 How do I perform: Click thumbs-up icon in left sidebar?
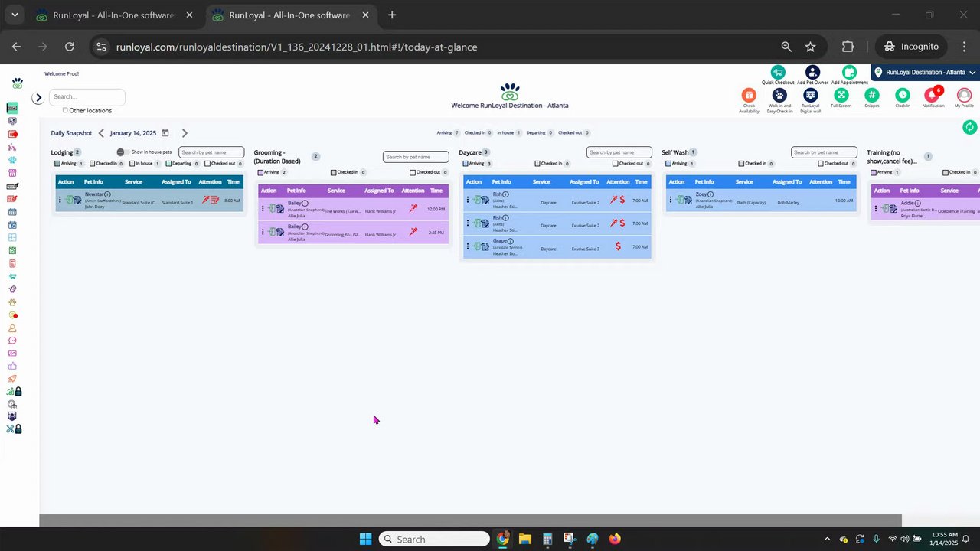[12, 366]
